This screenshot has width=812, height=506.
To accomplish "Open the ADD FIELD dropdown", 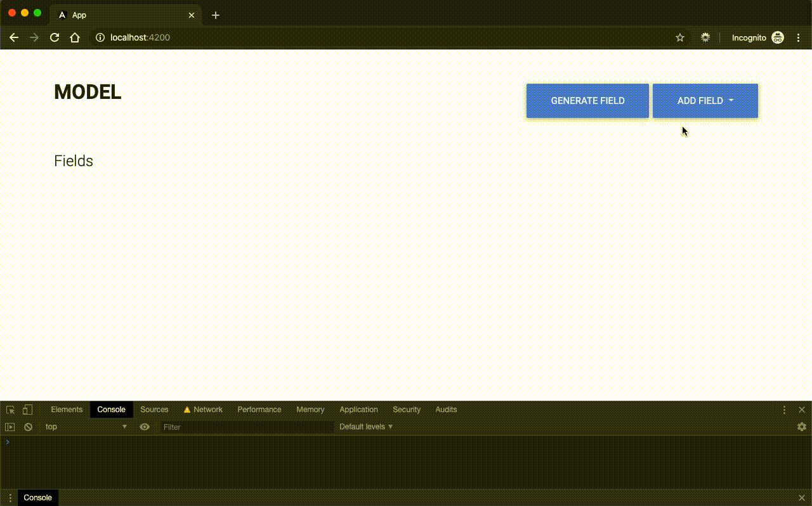I will [x=705, y=100].
